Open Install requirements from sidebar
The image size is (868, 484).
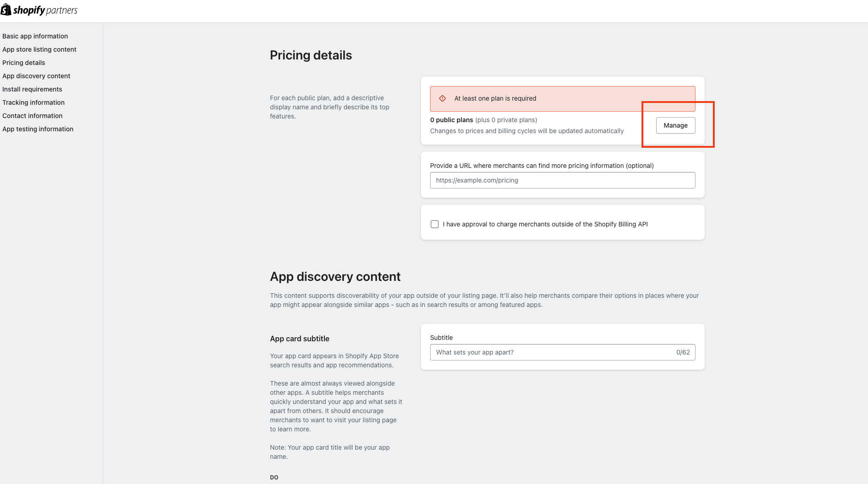point(32,89)
